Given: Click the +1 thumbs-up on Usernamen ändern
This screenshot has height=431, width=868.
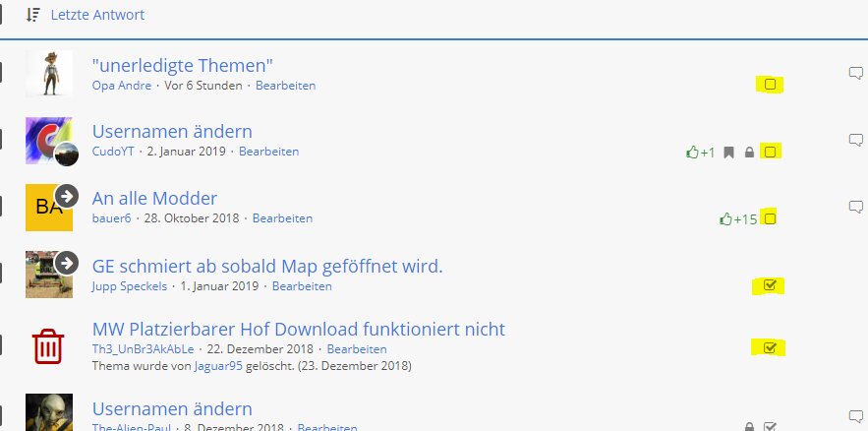Looking at the screenshot, I should point(700,153).
